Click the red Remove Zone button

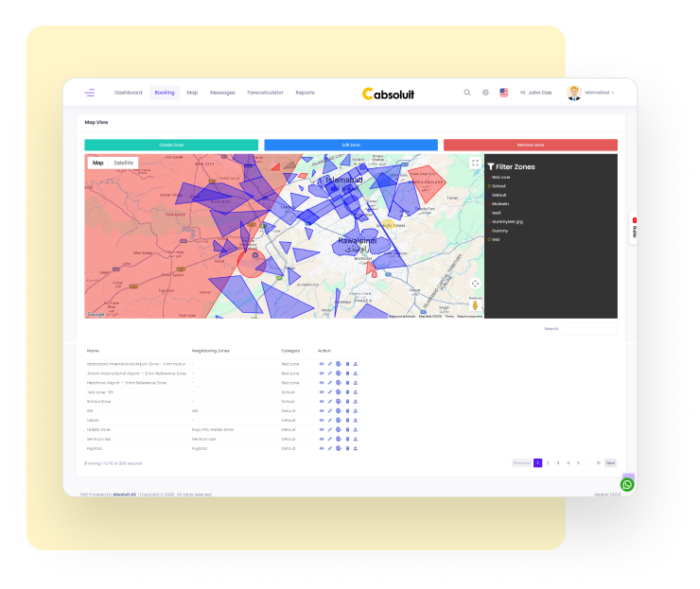pos(531,145)
